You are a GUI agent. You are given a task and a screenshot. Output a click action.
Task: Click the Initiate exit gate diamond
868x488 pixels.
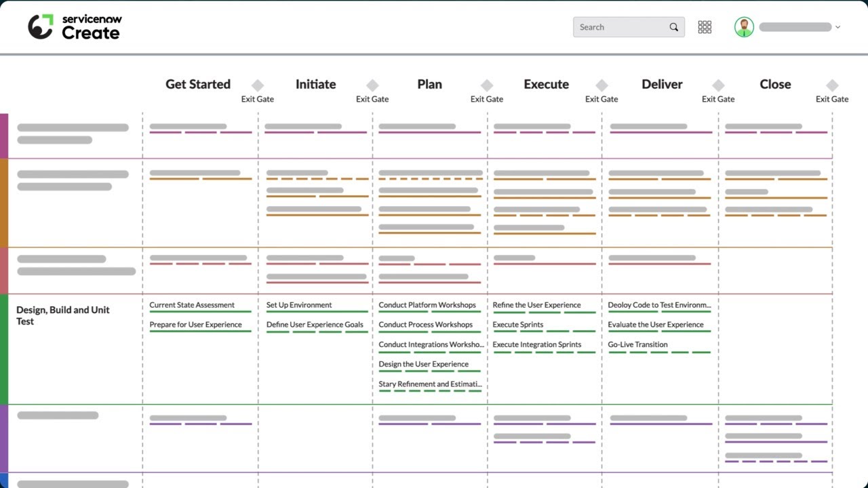coord(372,85)
